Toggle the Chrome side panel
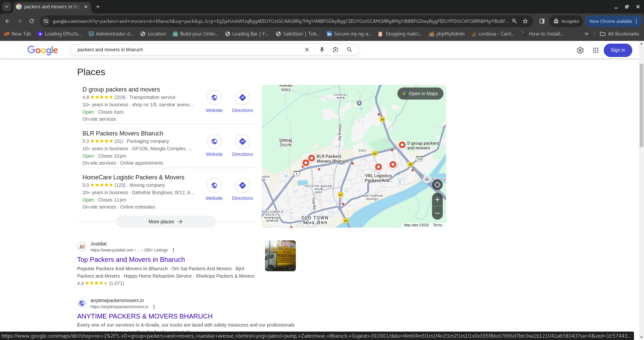644x340 pixels. [542, 21]
